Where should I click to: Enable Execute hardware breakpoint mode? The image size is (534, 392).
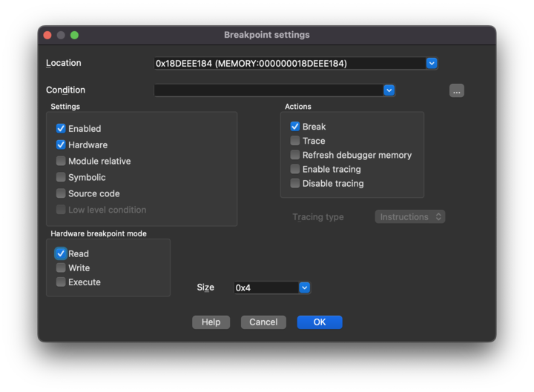coord(61,282)
